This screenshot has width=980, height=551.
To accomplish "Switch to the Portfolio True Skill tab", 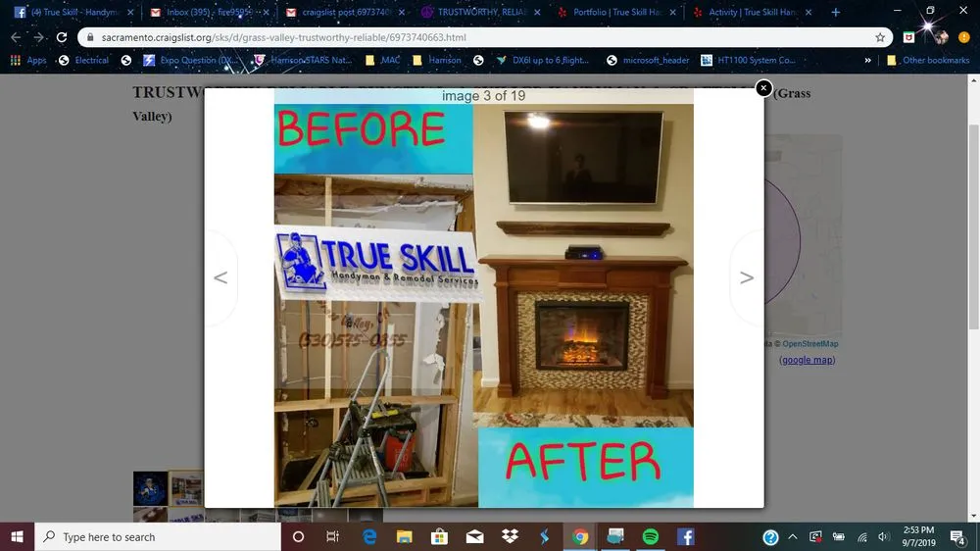I will 616,12.
